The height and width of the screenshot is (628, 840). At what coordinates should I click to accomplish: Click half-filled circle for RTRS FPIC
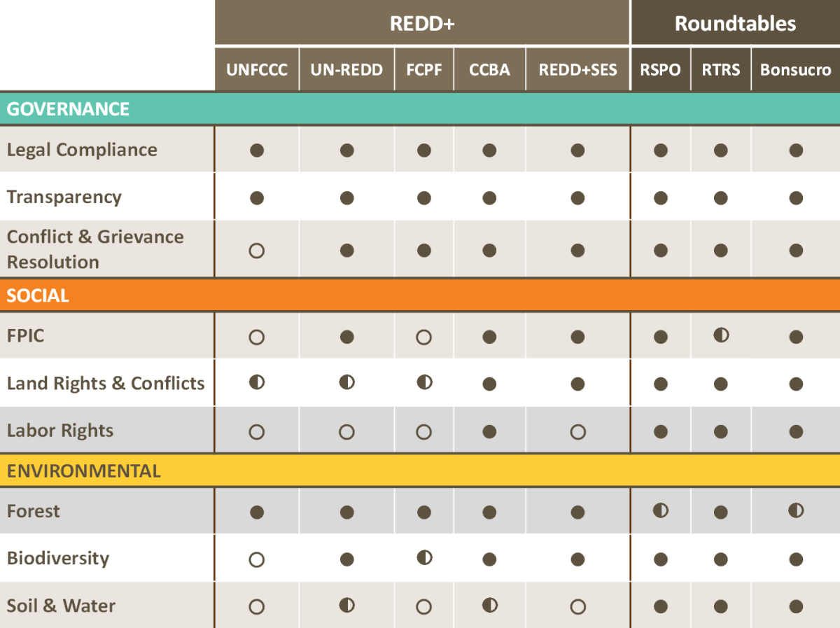click(721, 335)
